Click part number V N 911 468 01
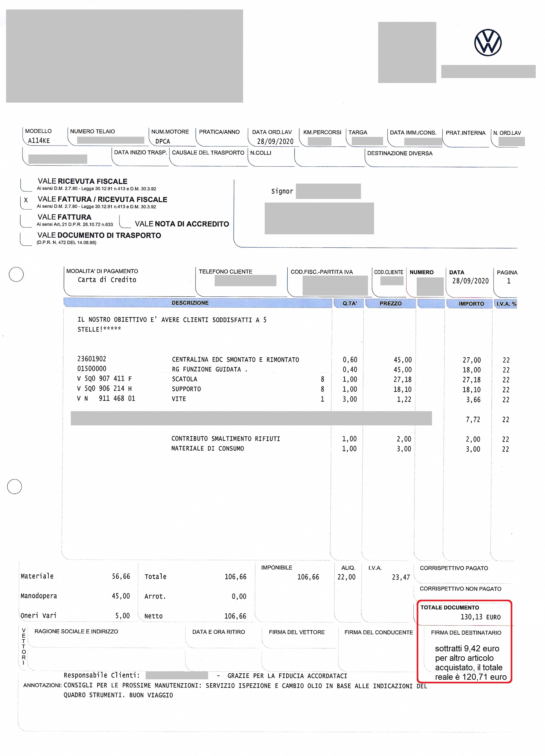The height and width of the screenshot is (756, 545). point(106,399)
